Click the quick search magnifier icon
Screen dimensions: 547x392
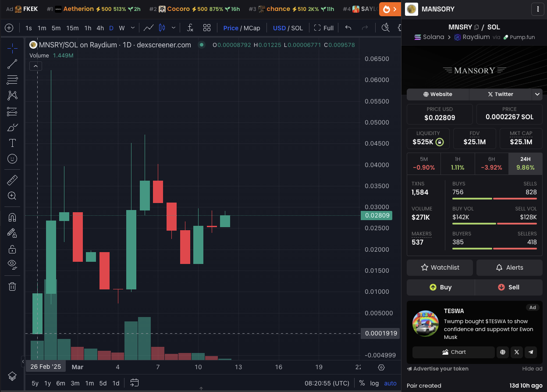(385, 28)
